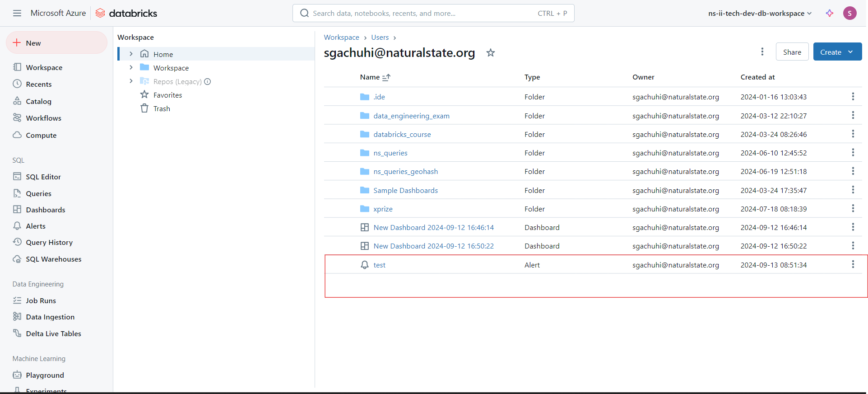Click the databricks logo
The image size is (868, 394).
(x=126, y=13)
